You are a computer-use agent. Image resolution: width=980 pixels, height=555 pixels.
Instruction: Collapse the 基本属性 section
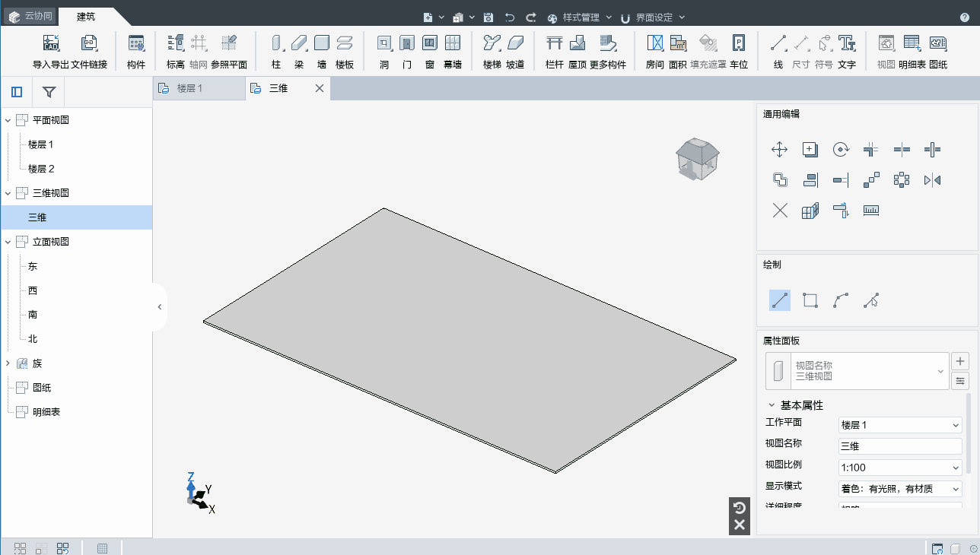772,405
